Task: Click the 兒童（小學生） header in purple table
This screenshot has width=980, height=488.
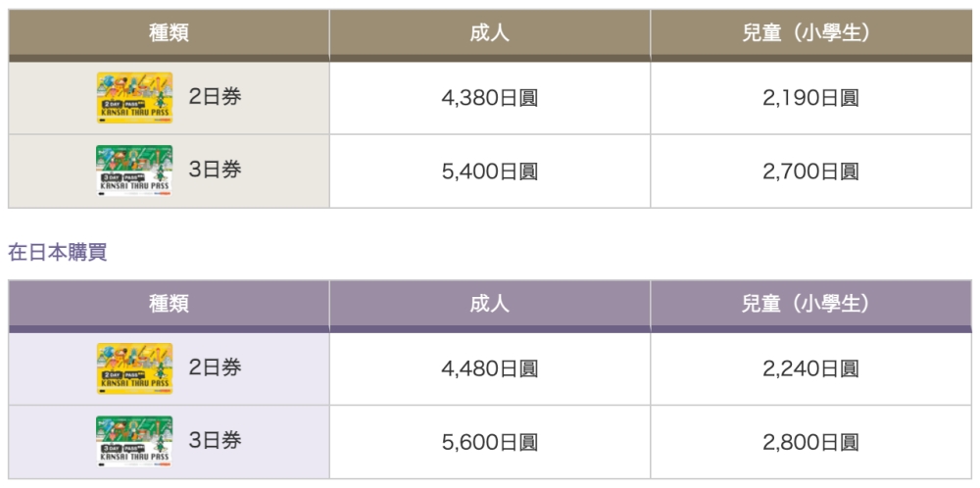Action: pyautogui.click(x=810, y=304)
